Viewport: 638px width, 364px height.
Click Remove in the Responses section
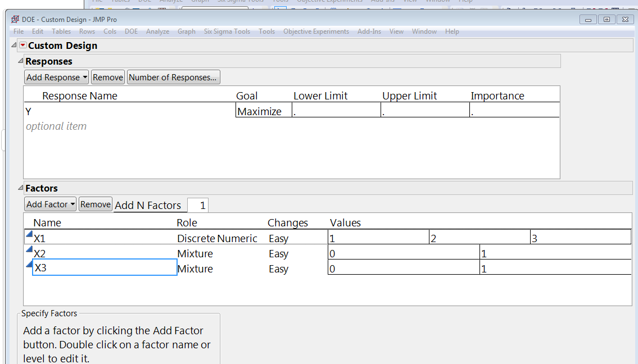(x=107, y=77)
